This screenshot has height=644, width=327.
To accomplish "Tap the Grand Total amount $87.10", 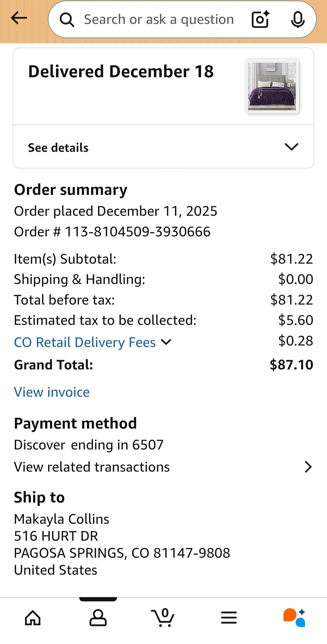I will tap(291, 364).
